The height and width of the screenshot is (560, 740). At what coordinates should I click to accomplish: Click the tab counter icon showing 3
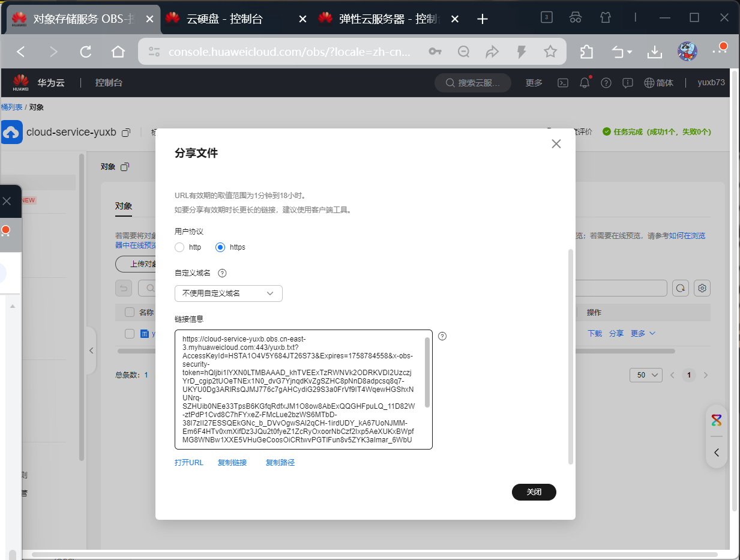pyautogui.click(x=547, y=17)
